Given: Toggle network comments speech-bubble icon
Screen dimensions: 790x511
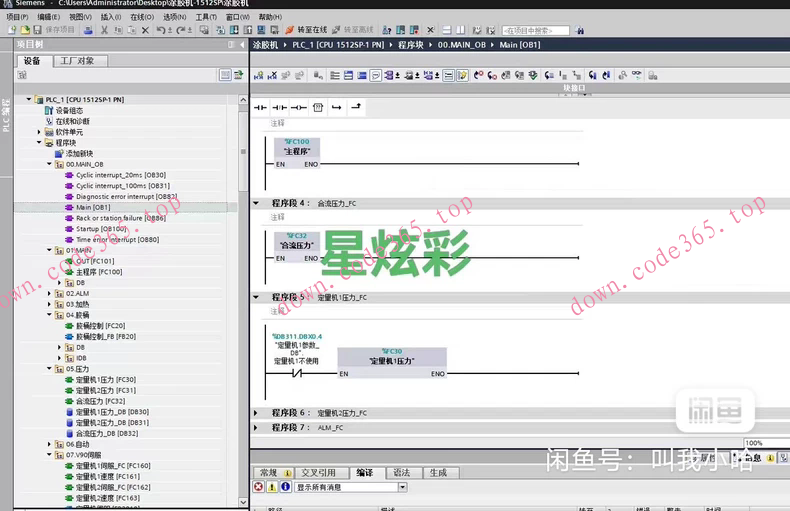Looking at the screenshot, I should click(375, 76).
